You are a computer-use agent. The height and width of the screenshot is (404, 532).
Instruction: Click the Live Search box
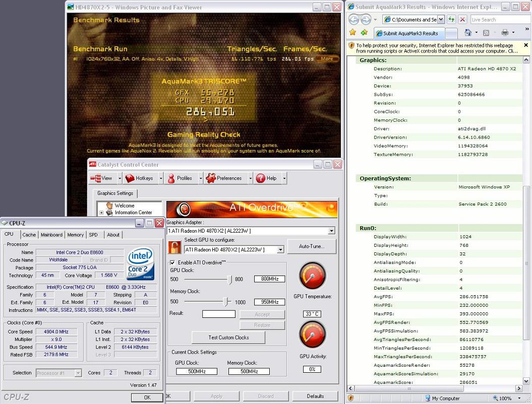click(500, 20)
